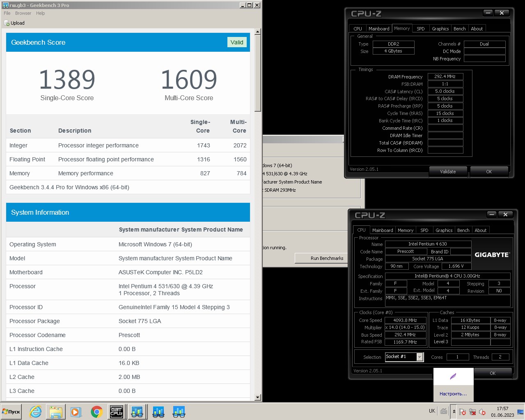Click the CAS# Latency 5.0 clocks field
This screenshot has width=525, height=420.
[x=445, y=91]
